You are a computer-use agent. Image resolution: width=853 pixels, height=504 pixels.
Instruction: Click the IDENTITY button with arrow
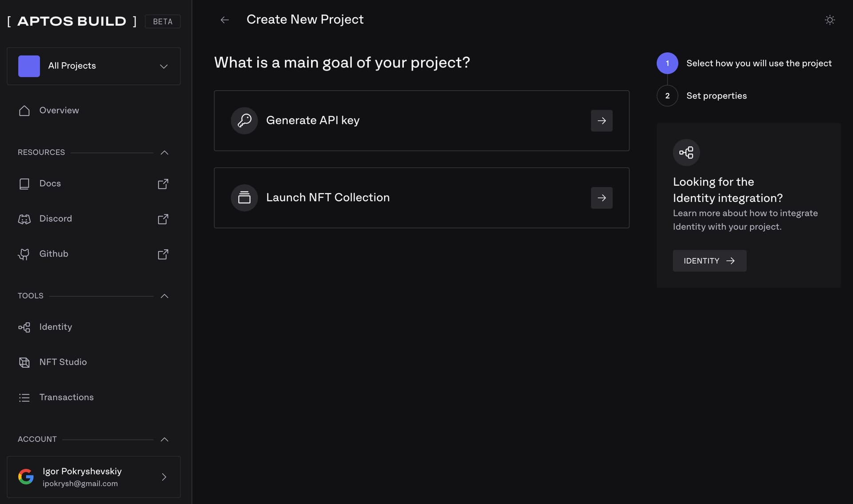point(710,261)
